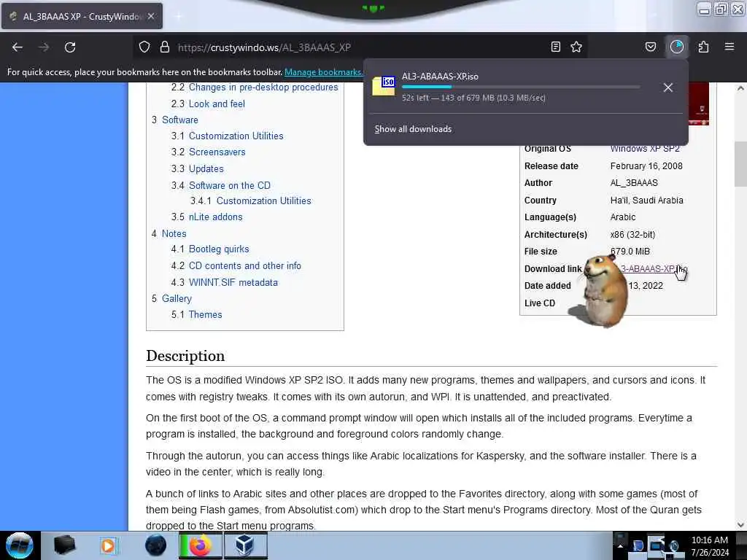Click the page vertical scrollbar thumb
747x560 pixels.
click(x=740, y=164)
